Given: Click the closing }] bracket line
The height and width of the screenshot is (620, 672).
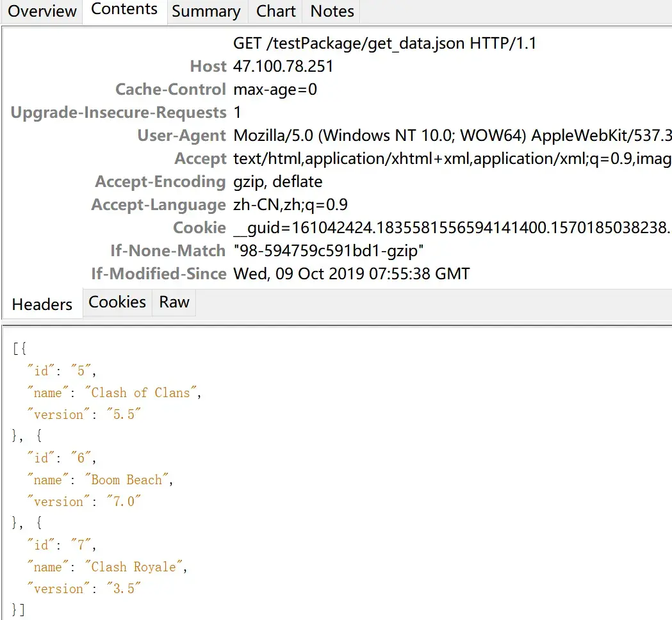Looking at the screenshot, I should pos(19,610).
